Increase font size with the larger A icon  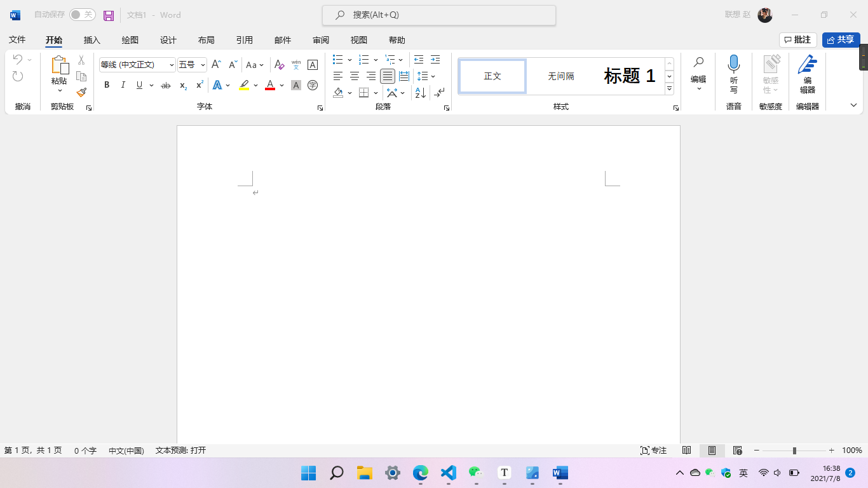[x=216, y=65]
